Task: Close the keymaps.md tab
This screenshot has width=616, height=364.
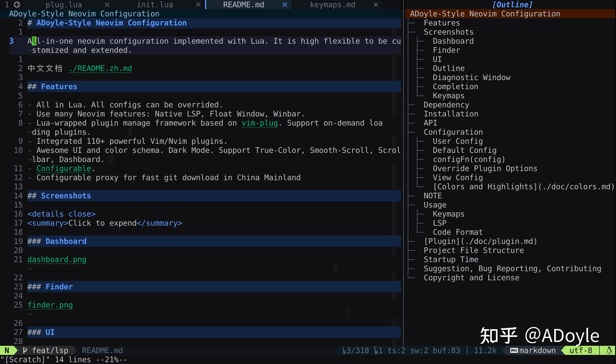Action: (x=376, y=5)
